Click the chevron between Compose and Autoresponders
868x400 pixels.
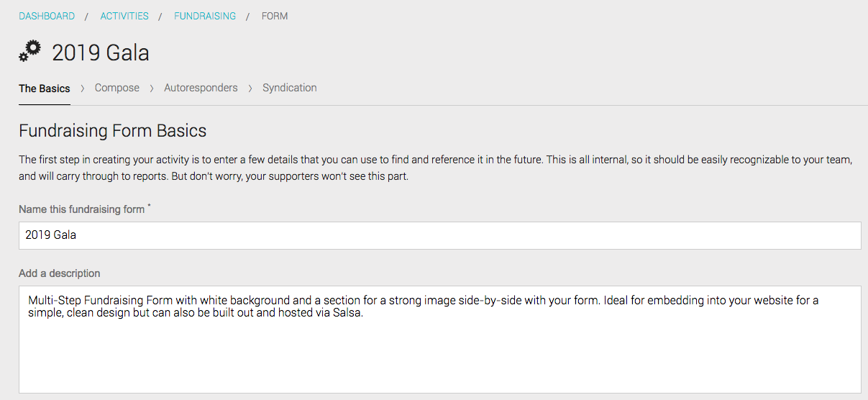click(x=152, y=88)
